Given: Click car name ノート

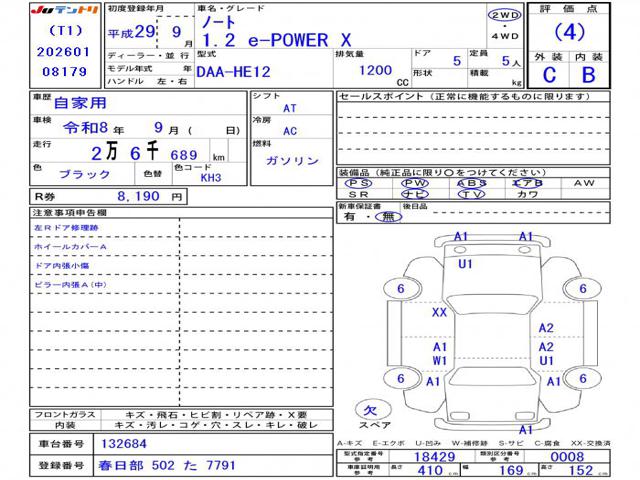Looking at the screenshot, I should 218,22.
